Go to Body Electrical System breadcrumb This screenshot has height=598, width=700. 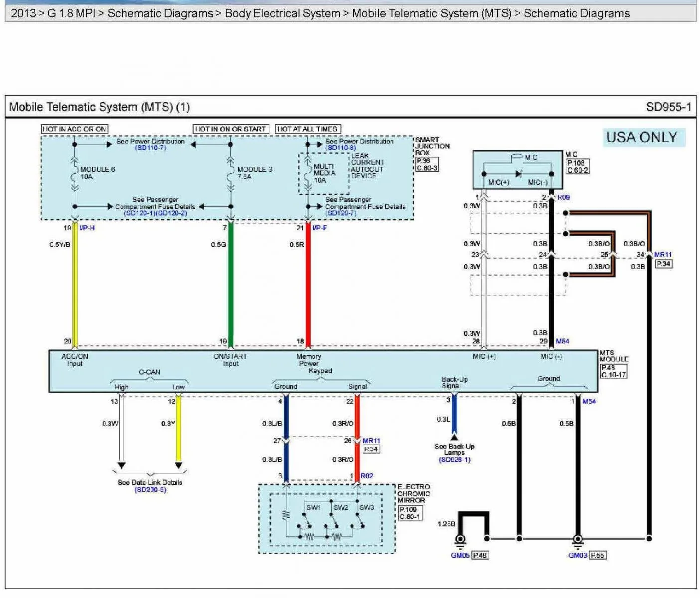[282, 13]
